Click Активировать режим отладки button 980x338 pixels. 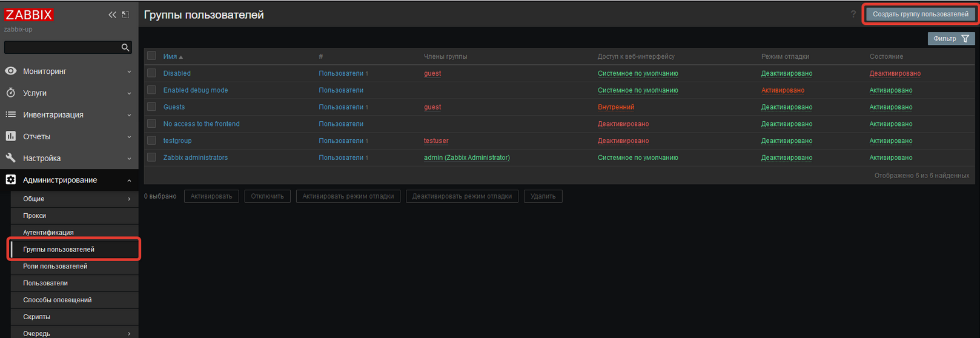click(348, 196)
